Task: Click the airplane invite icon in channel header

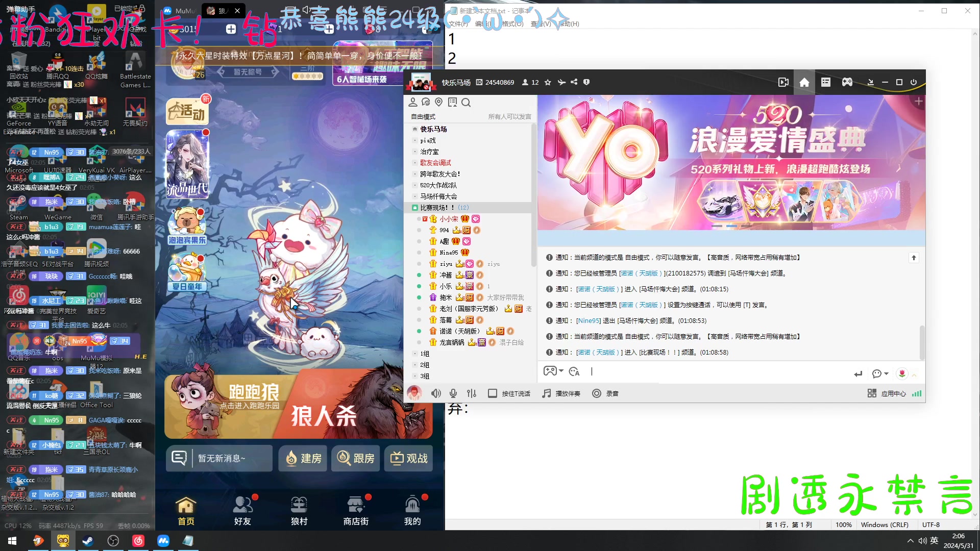Action: point(561,82)
